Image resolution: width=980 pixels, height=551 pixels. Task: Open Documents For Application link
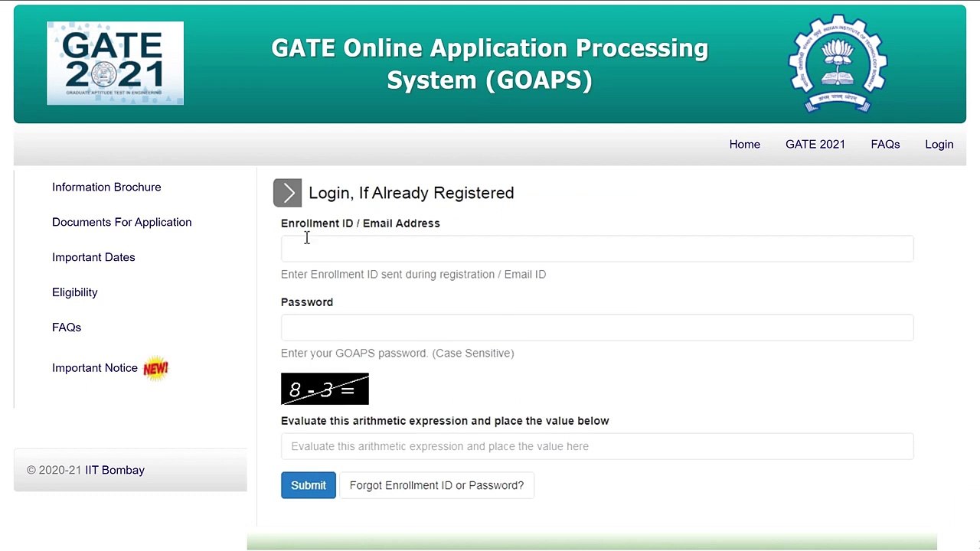(122, 222)
